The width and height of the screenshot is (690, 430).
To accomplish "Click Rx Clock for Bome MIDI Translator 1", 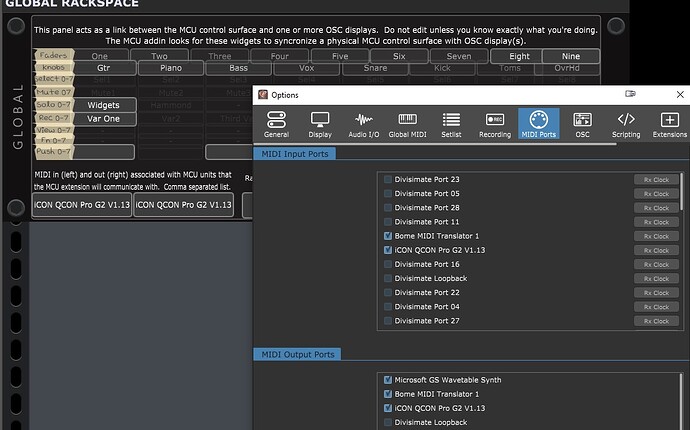I will [656, 236].
